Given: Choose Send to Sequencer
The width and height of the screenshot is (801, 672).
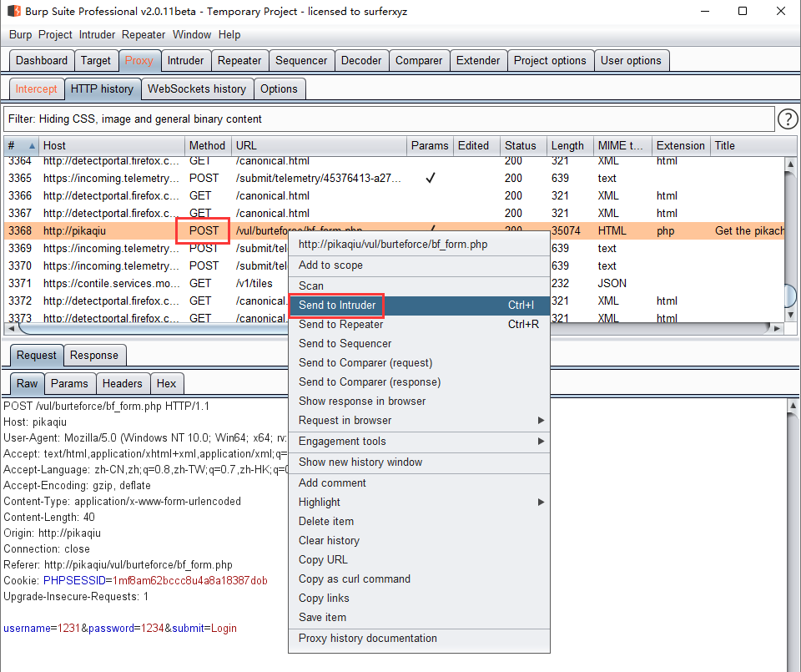Looking at the screenshot, I should point(419,343).
